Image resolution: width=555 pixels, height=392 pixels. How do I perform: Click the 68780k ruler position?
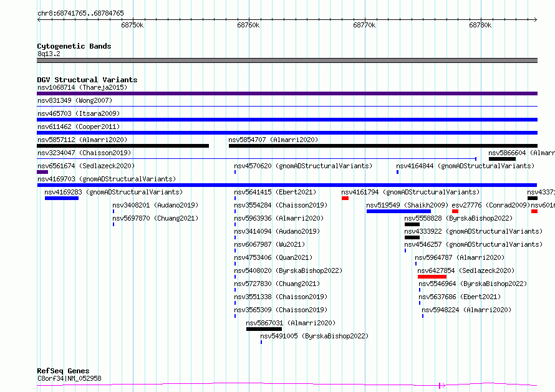[480, 25]
